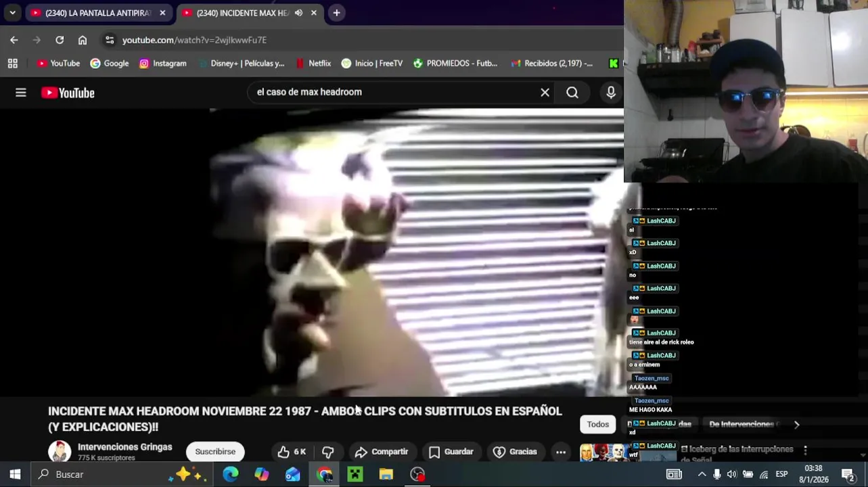868x487 pixels.
Task: Close the Incidente Max Headroom tab
Action: pos(314,13)
